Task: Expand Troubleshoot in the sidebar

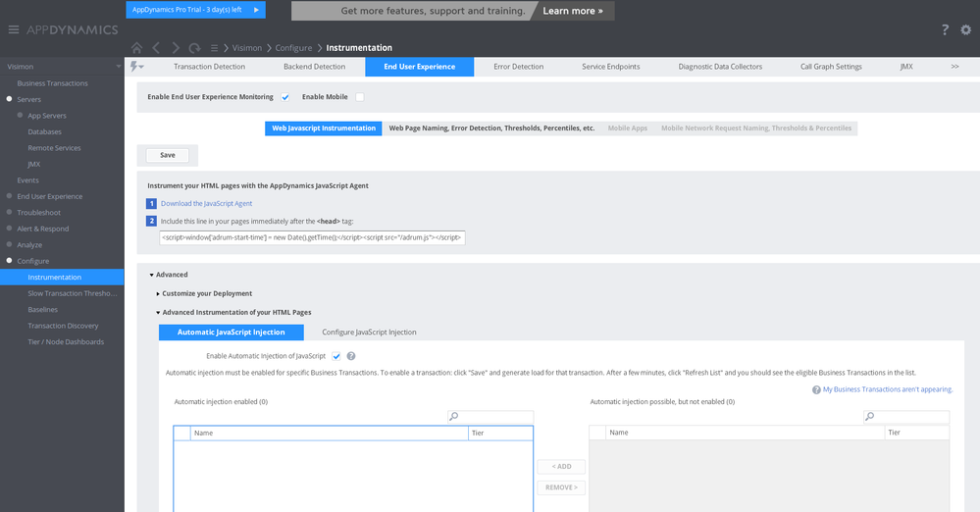Action: coord(10,212)
